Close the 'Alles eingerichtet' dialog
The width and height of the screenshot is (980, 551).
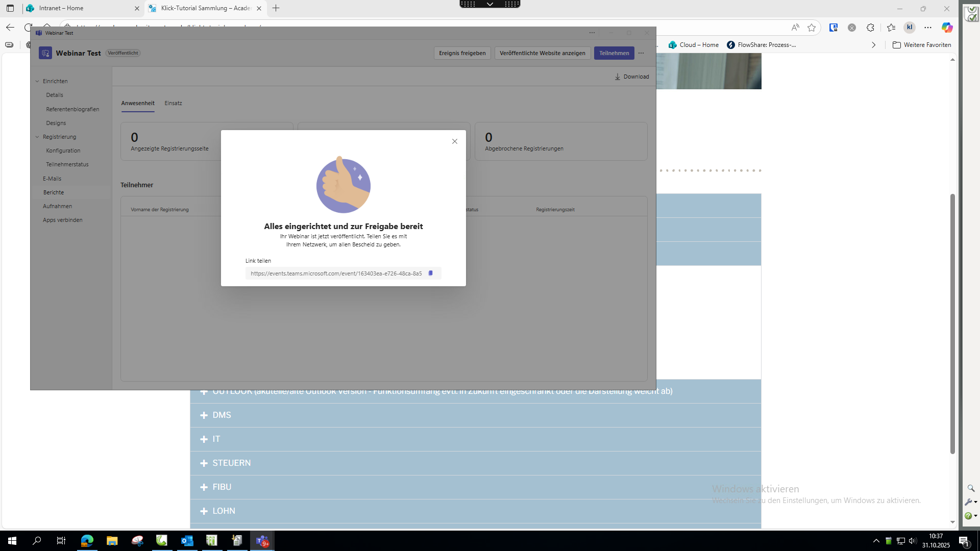coord(454,141)
